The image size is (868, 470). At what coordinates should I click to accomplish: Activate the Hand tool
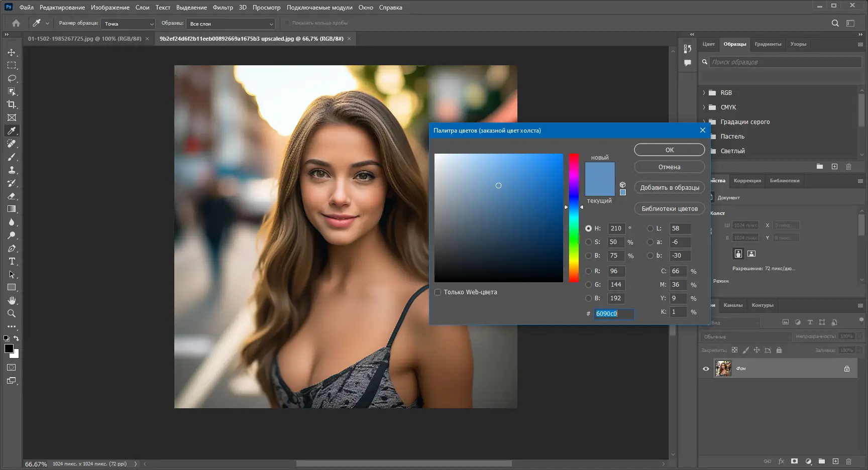(x=12, y=301)
